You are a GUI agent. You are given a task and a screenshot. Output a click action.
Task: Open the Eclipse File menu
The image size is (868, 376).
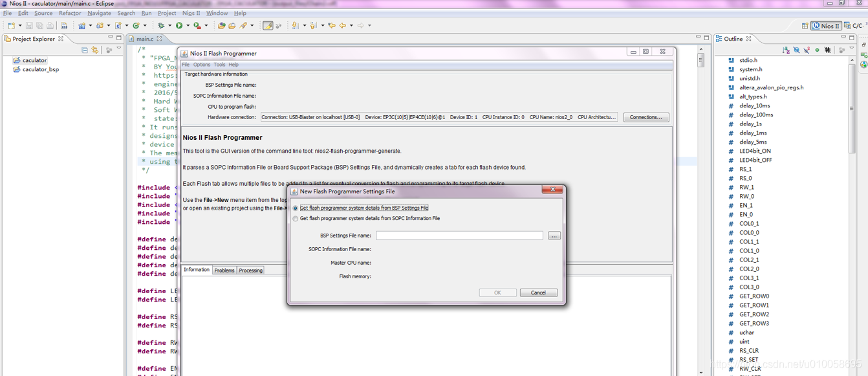(x=7, y=13)
